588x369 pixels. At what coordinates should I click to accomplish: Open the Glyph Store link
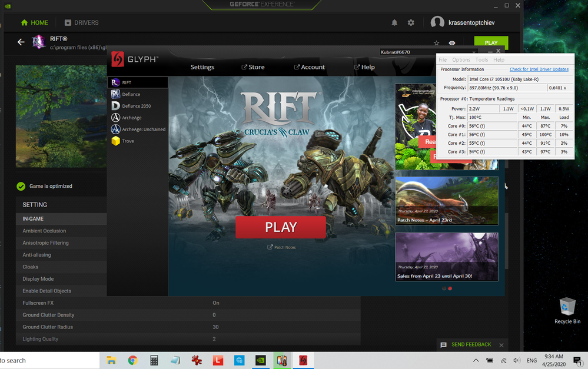point(253,67)
